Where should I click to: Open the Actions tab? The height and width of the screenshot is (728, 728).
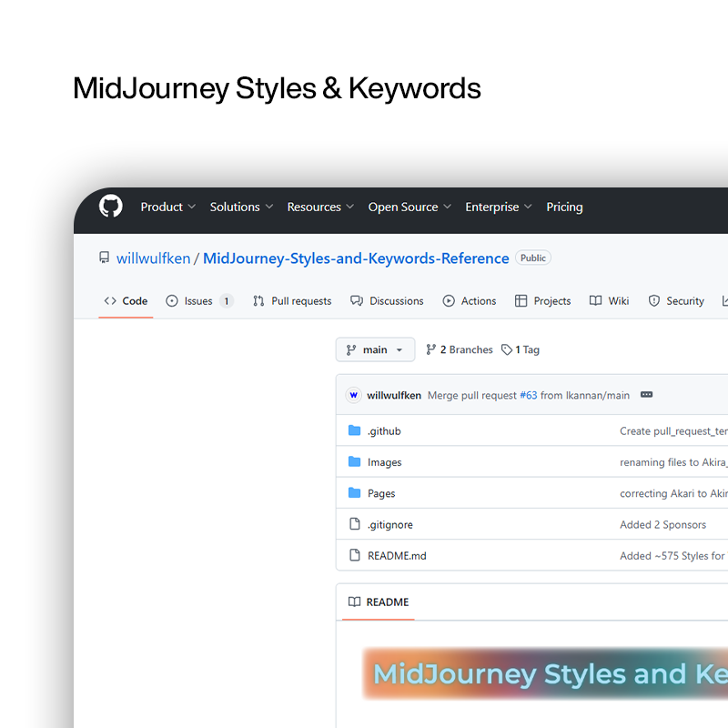(470, 301)
